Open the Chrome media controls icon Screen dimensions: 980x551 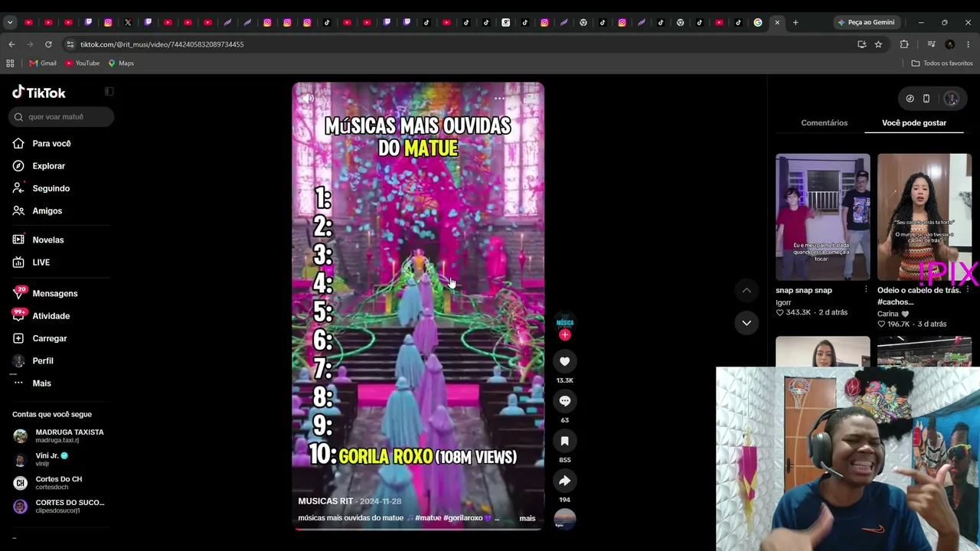[931, 44]
